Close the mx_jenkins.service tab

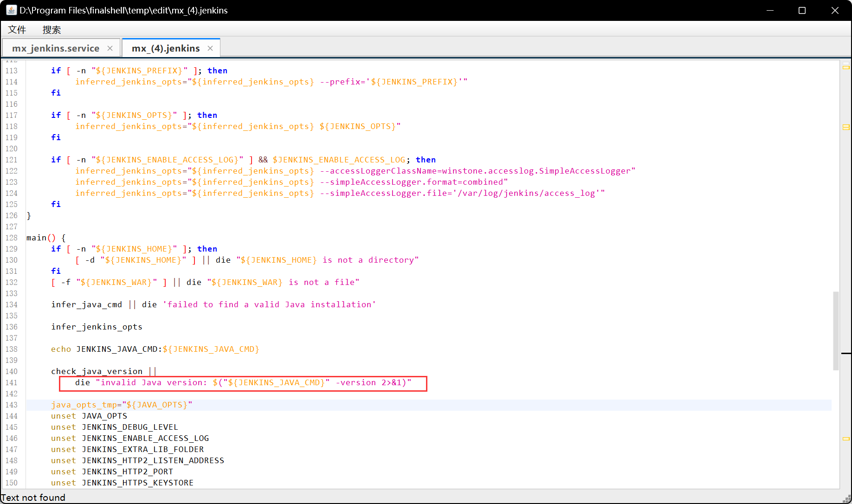(x=110, y=48)
